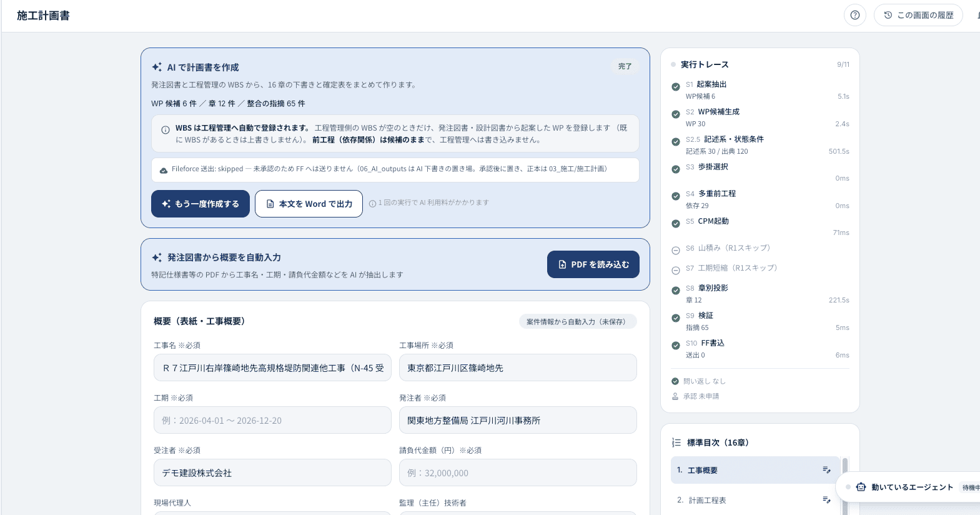Viewport: 980px width, 515px height.
Task: Click sparkle icon beside 発注図書から概要を自動入力
Action: 157,257
